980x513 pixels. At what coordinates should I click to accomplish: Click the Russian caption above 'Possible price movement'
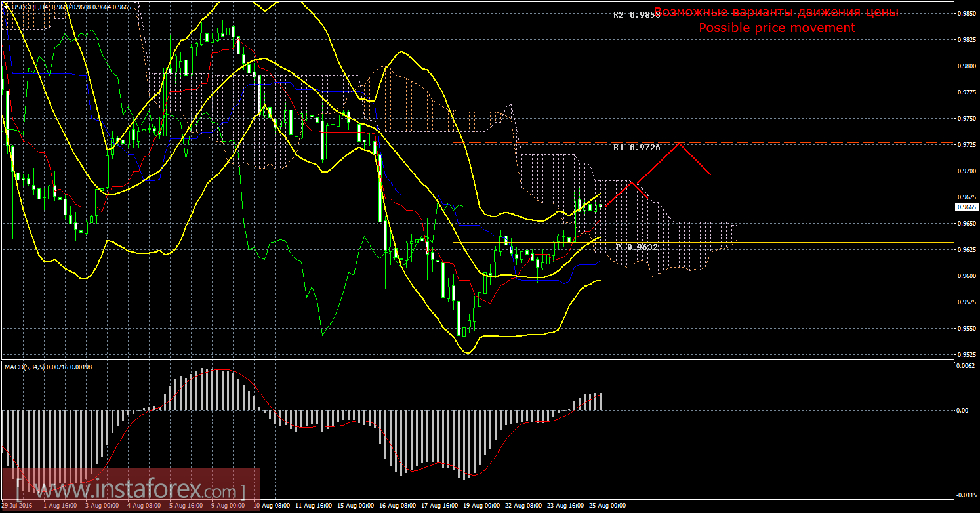tap(777, 12)
